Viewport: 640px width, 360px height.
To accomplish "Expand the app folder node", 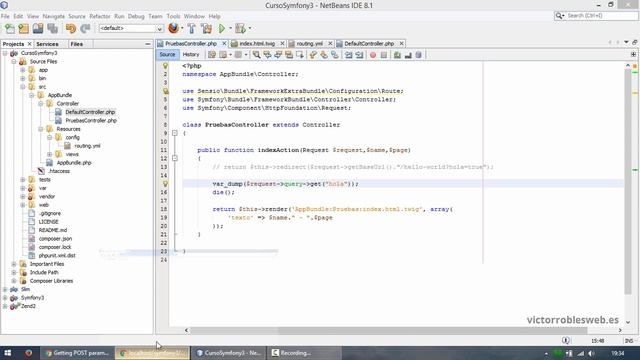I will (x=23, y=70).
